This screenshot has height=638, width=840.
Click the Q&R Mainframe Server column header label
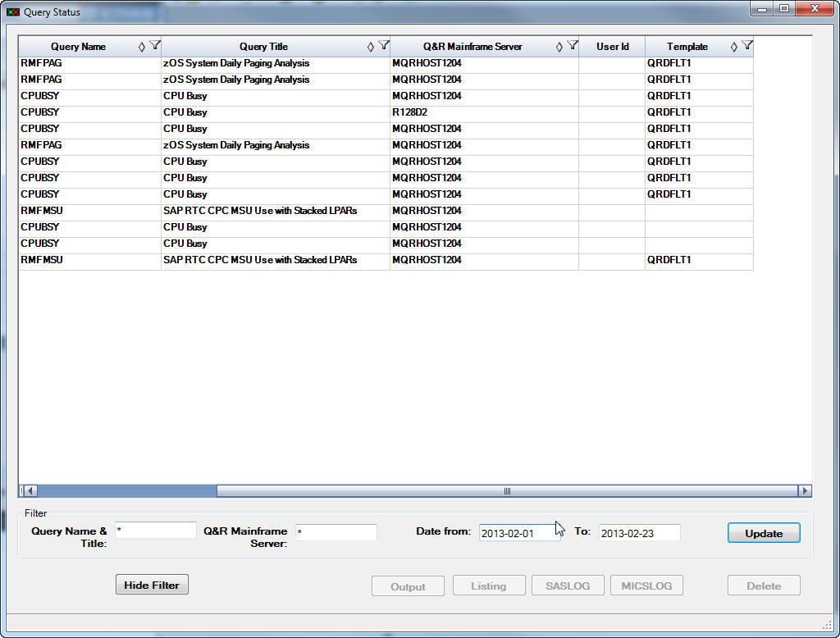tap(472, 47)
